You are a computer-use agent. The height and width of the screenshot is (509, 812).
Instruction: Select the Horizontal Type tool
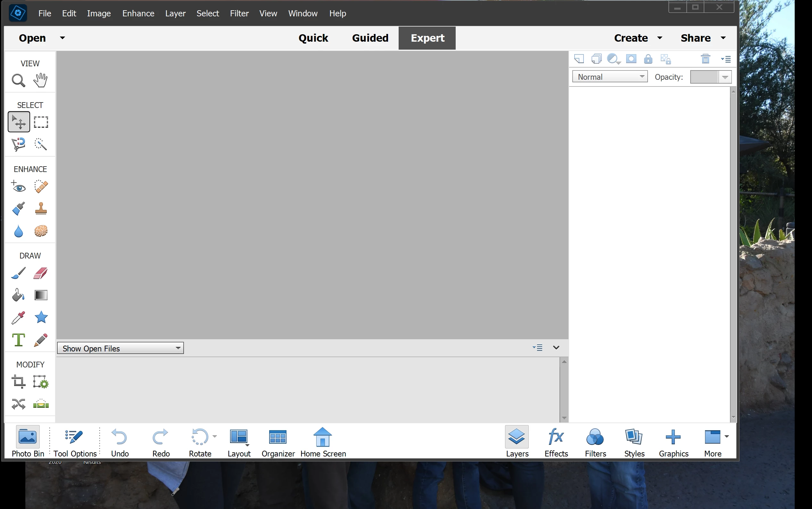tap(18, 340)
